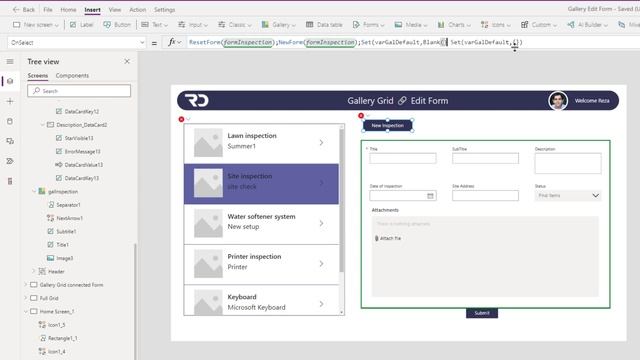Select Title1 in the tree
The image size is (640, 360).
(62, 245)
